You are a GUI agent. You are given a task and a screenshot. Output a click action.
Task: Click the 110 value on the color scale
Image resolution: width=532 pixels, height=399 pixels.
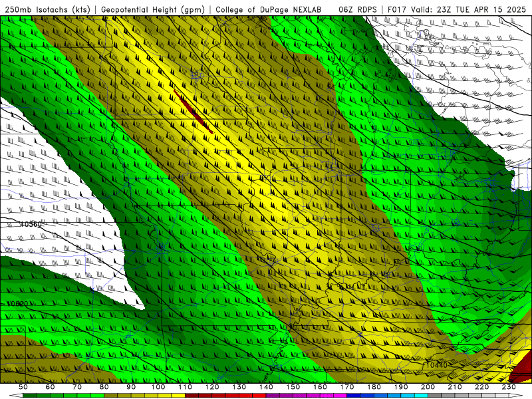(185, 387)
